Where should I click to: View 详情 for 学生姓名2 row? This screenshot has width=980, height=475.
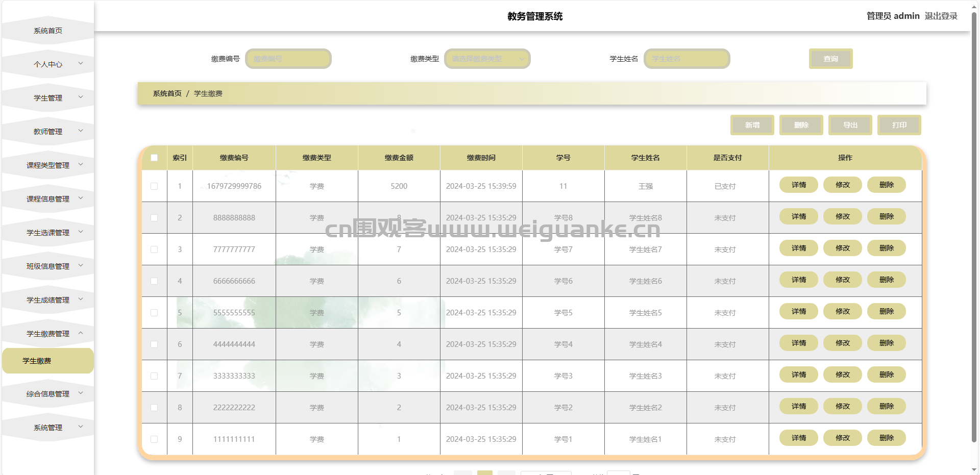click(x=799, y=406)
